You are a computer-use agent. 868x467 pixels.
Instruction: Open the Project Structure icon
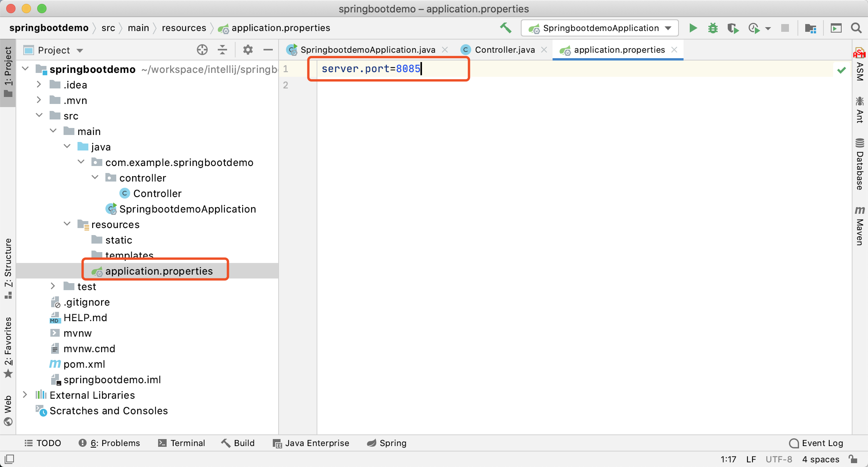pyautogui.click(x=811, y=28)
